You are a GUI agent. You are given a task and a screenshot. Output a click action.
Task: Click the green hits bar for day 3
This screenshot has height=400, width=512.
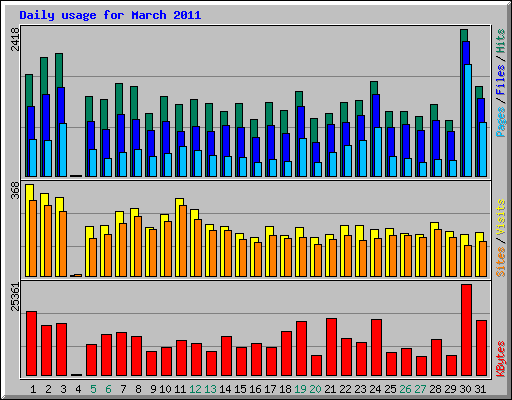(x=59, y=70)
